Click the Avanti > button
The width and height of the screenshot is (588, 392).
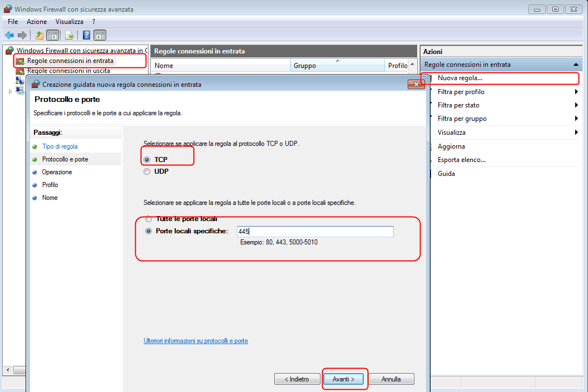[x=343, y=379]
